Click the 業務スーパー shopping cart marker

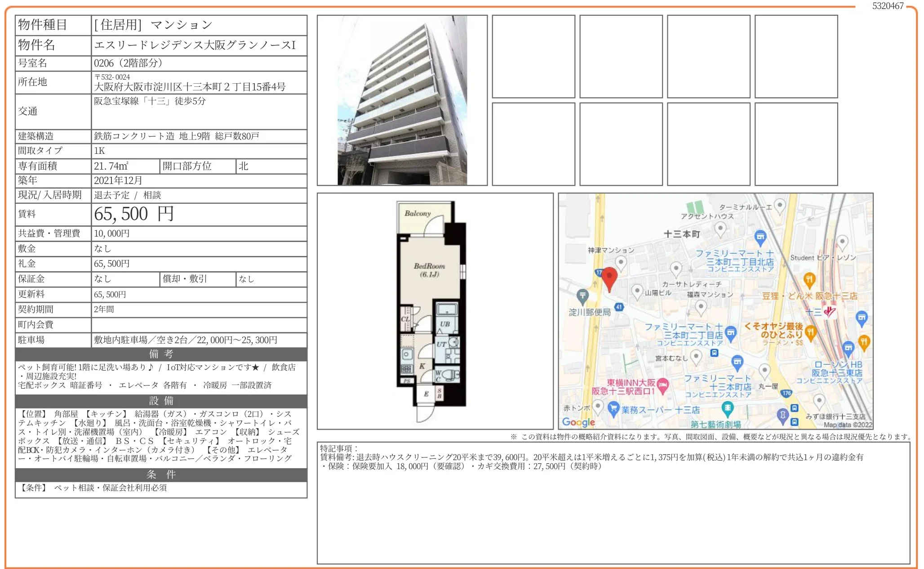(x=613, y=408)
